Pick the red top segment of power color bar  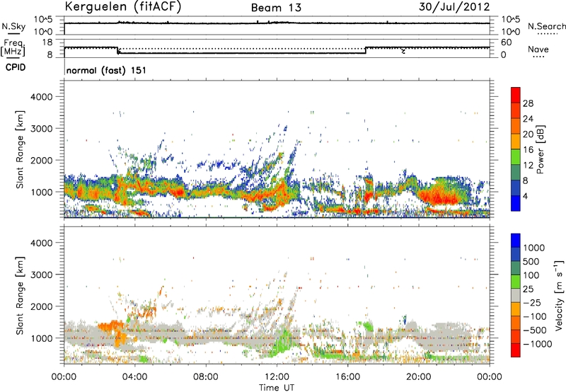pos(516,95)
